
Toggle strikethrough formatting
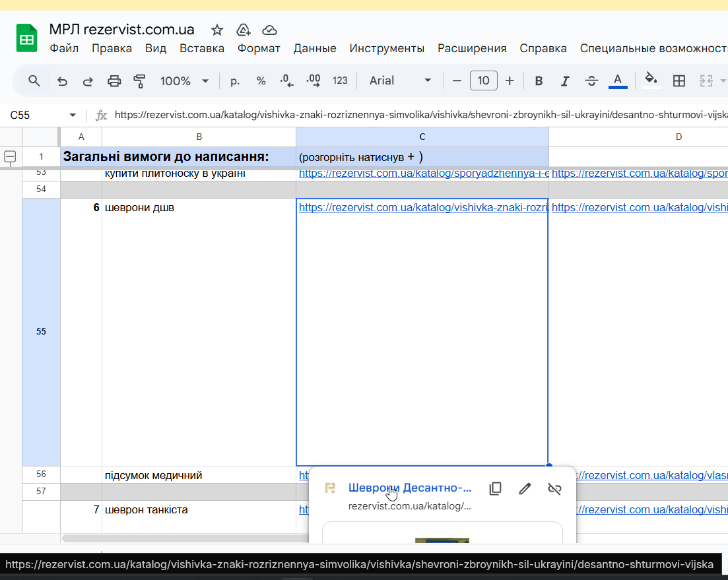[591, 81]
